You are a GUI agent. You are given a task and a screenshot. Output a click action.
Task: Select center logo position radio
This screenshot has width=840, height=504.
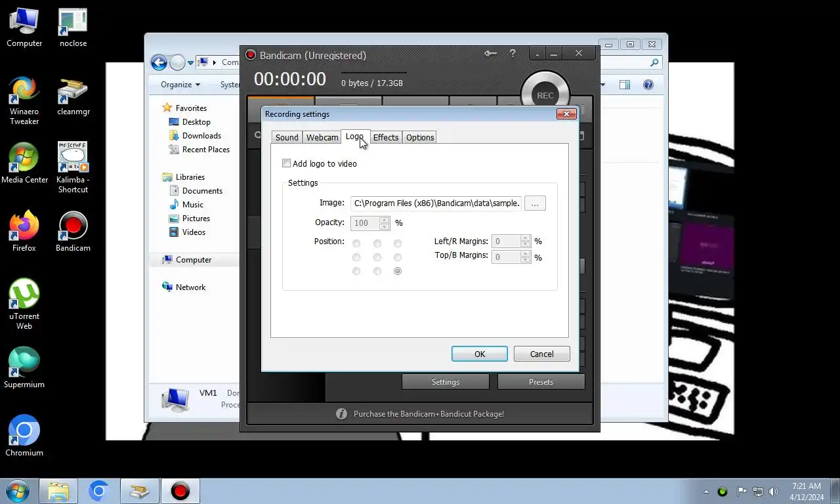pyautogui.click(x=377, y=257)
